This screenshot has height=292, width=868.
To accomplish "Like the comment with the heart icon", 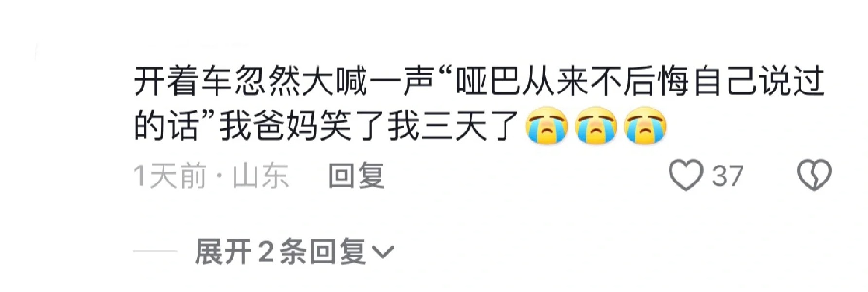I will [686, 175].
